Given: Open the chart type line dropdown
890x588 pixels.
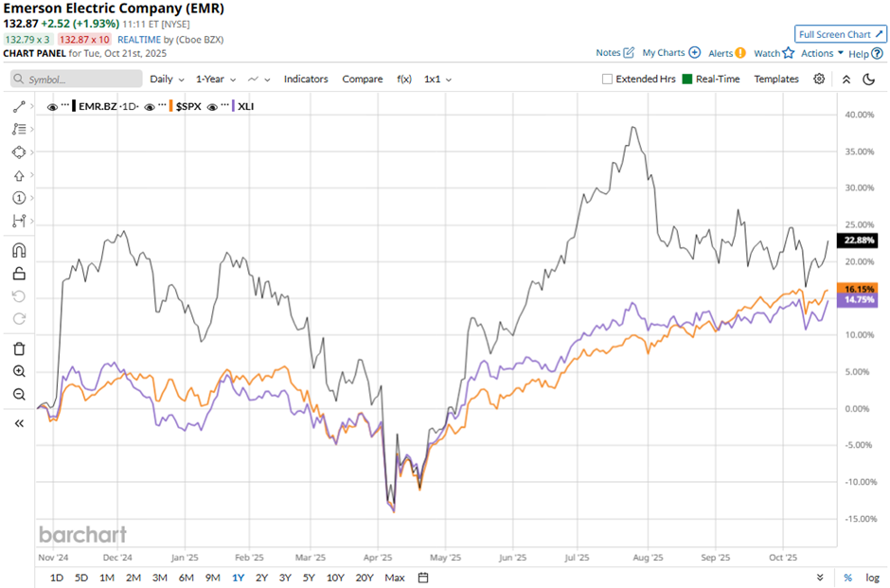Looking at the screenshot, I should coord(258,80).
